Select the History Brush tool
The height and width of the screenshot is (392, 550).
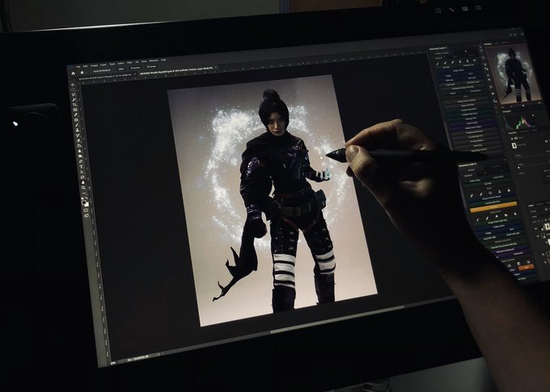tap(78, 135)
